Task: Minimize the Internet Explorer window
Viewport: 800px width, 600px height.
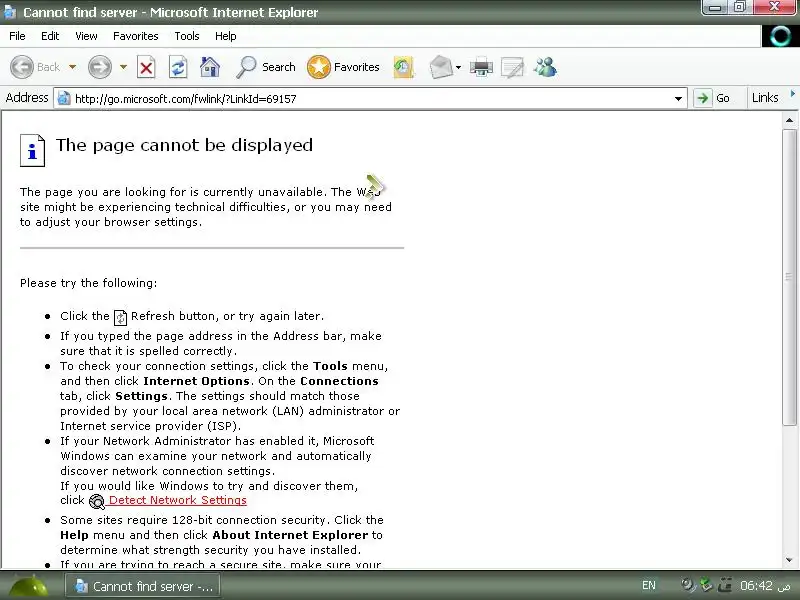Action: 715,8
